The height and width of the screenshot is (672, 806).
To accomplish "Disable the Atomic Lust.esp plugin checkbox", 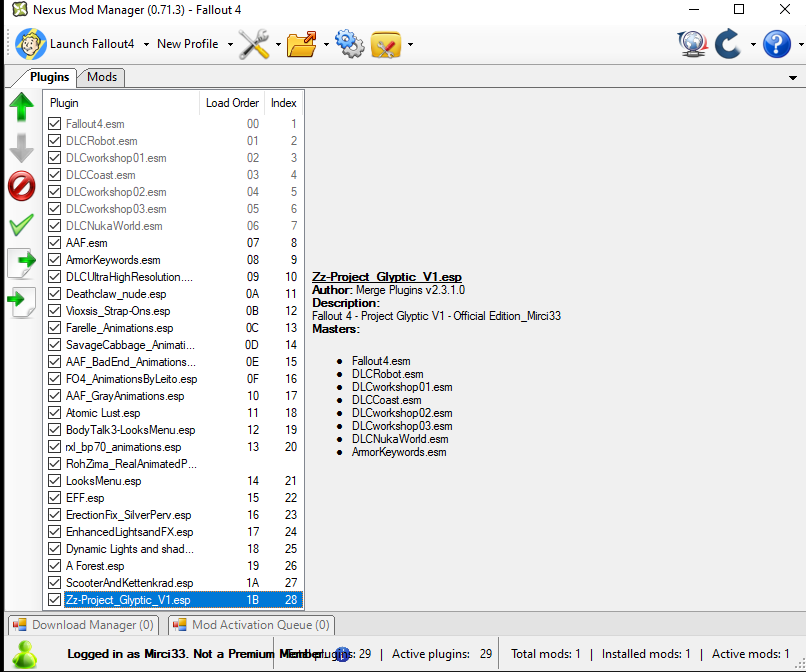I will click(x=55, y=413).
